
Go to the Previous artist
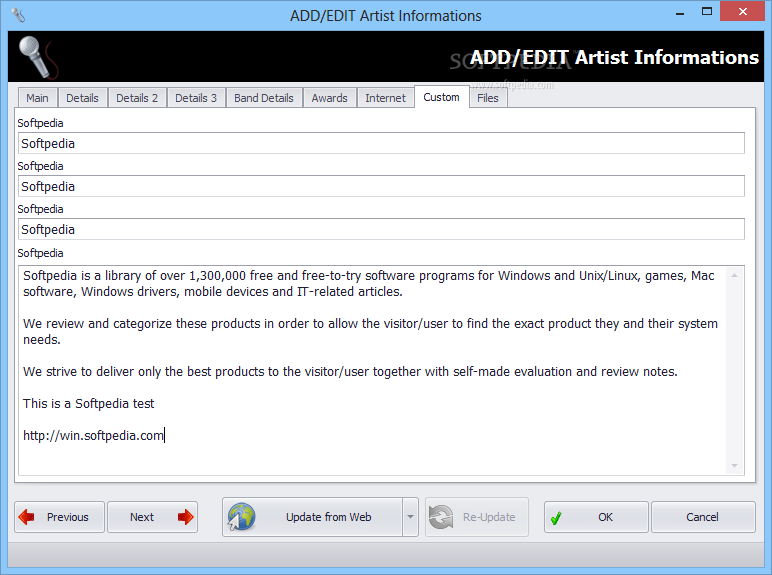click(x=60, y=517)
